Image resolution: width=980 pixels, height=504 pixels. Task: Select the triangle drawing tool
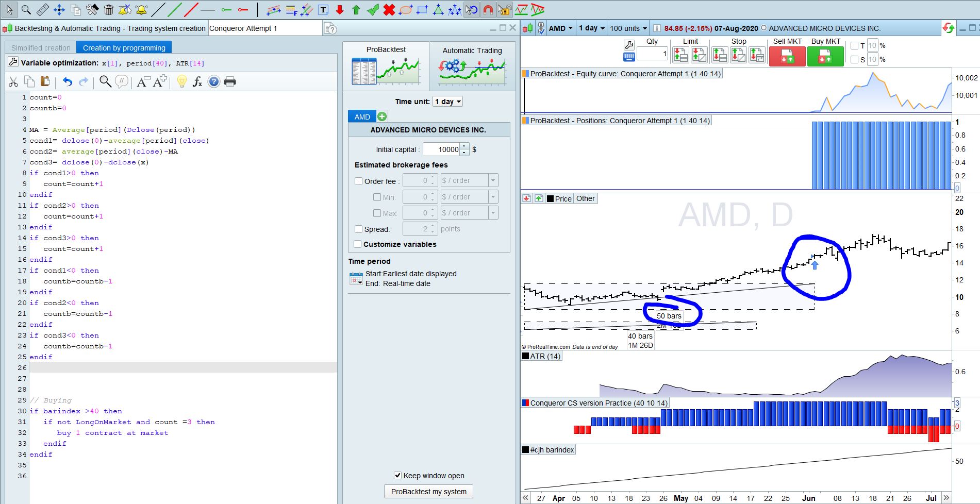438,9
